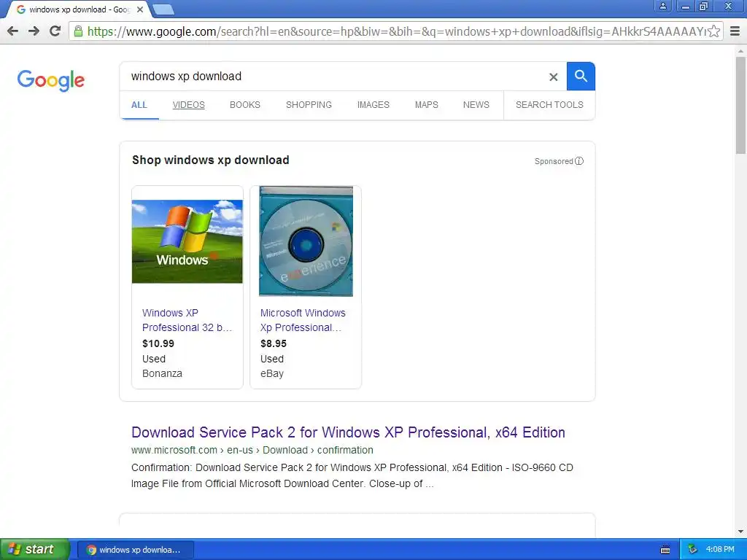The height and width of the screenshot is (560, 747).
Task: Close the windows xp download tab
Action: pyautogui.click(x=140, y=9)
